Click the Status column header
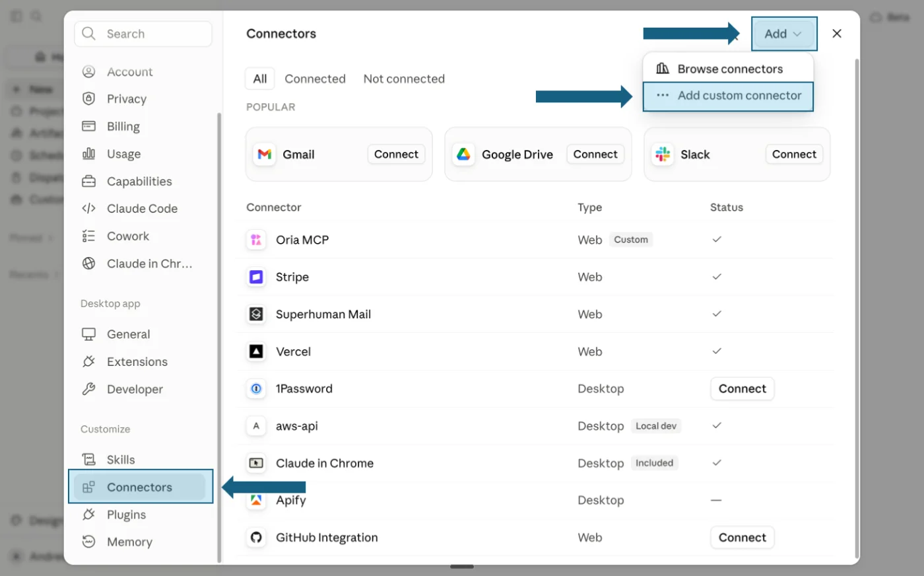 point(727,207)
